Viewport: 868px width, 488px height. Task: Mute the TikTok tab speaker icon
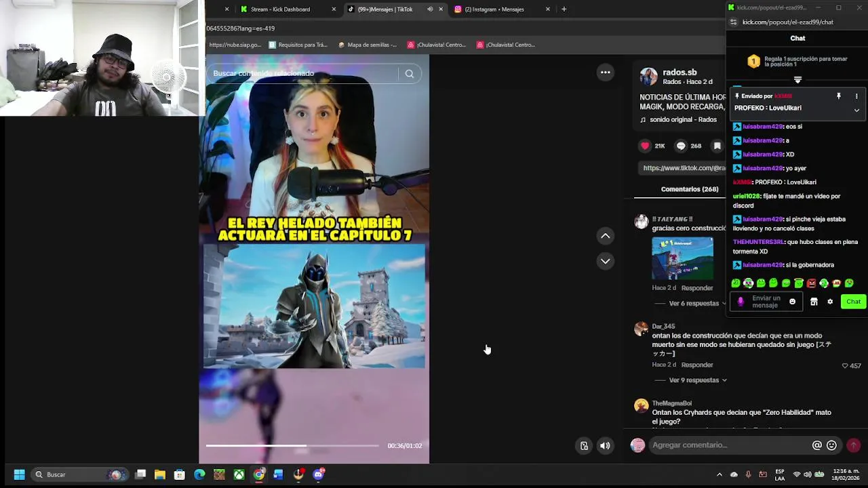click(430, 9)
